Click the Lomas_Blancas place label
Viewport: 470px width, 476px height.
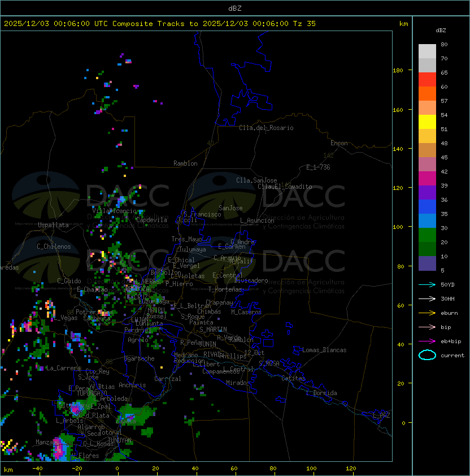pyautogui.click(x=324, y=350)
